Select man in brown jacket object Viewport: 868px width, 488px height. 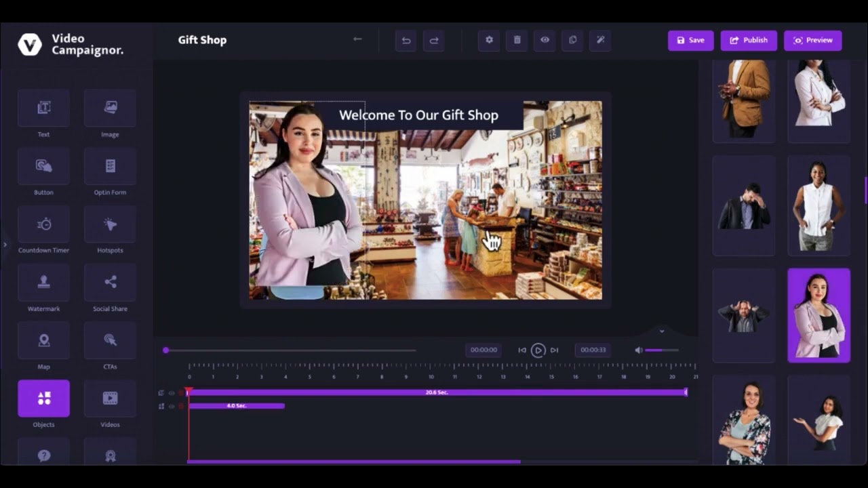(x=744, y=100)
